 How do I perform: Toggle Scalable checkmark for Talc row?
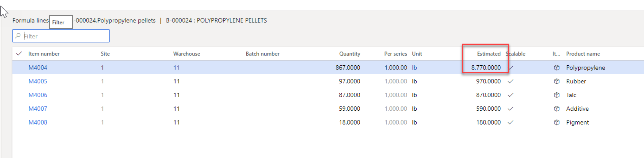pyautogui.click(x=510, y=95)
